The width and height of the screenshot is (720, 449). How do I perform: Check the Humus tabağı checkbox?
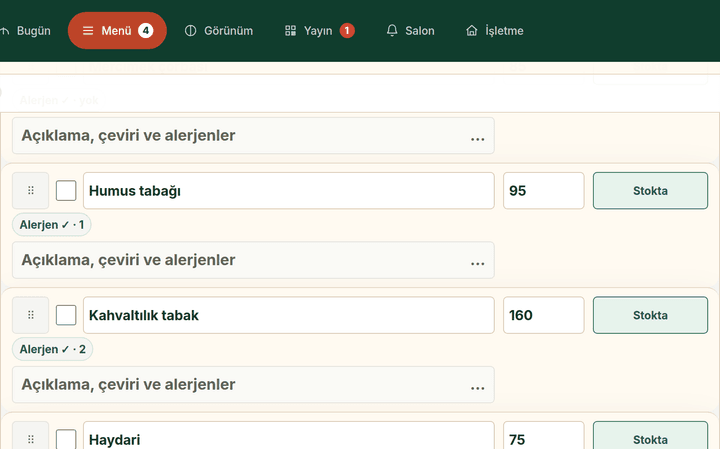tap(66, 191)
